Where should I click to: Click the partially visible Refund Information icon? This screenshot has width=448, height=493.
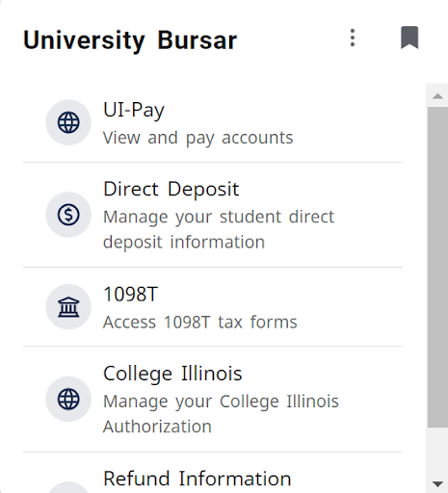pos(68,487)
